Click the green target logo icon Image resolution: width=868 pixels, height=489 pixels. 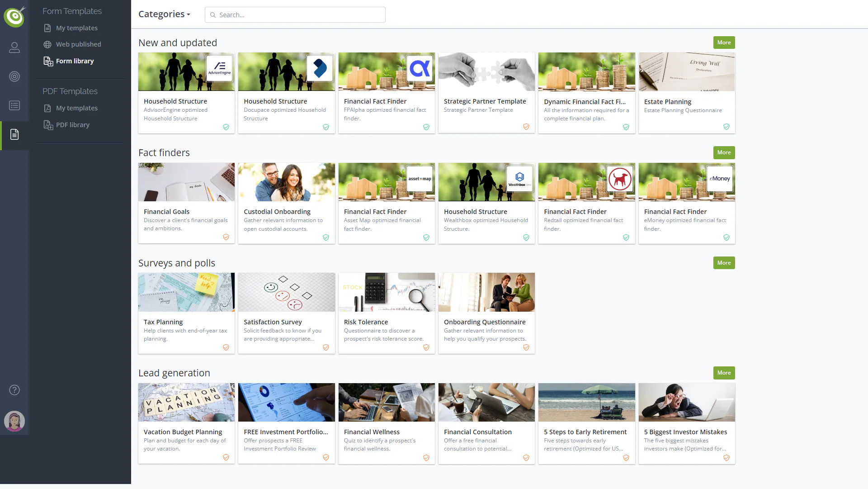click(x=14, y=17)
